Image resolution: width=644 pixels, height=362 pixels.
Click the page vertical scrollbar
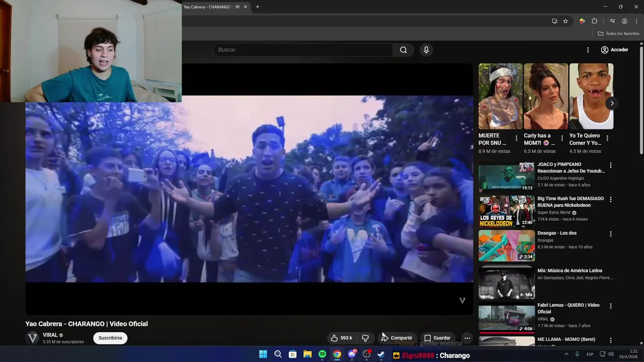pos(641,101)
